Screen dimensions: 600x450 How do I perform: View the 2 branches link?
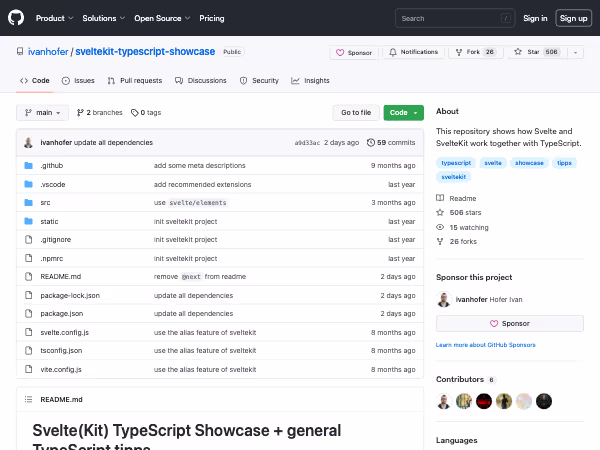99,112
